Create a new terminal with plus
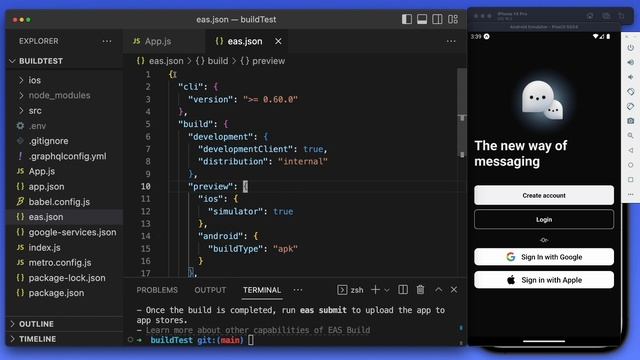640x360 pixels. coord(375,289)
